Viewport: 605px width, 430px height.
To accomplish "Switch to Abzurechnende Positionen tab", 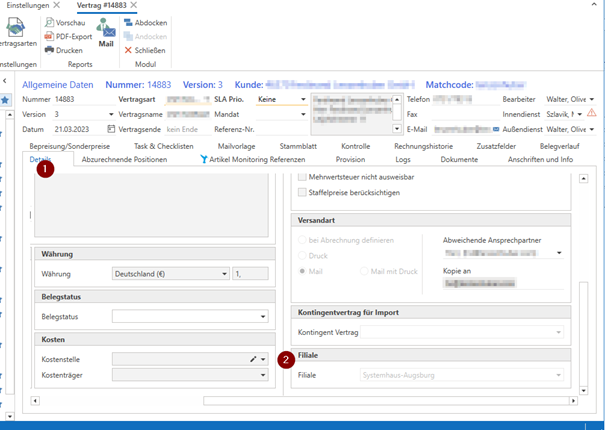I will (x=124, y=160).
